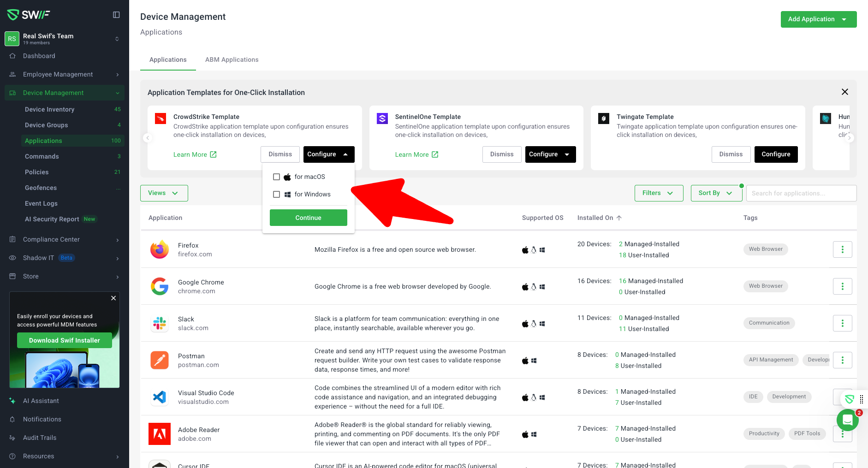868x468 pixels.
Task: Close the Application Templates panel
Action: click(x=844, y=92)
